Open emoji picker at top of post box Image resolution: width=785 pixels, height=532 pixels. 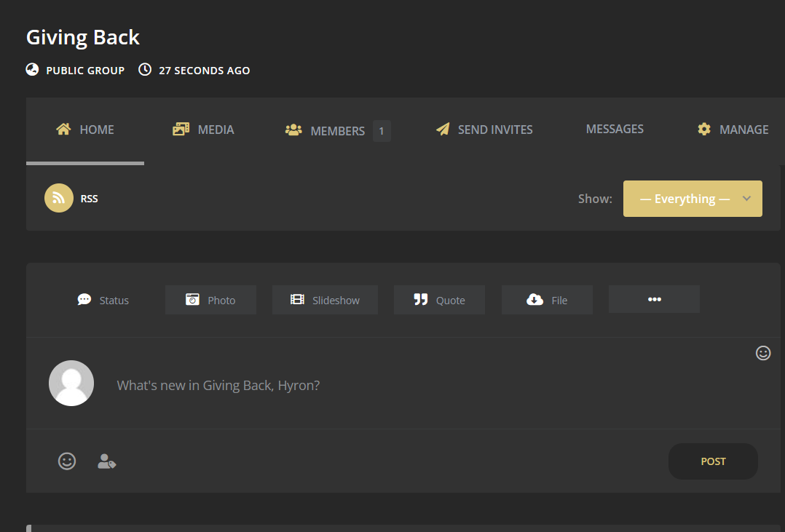[x=763, y=353]
